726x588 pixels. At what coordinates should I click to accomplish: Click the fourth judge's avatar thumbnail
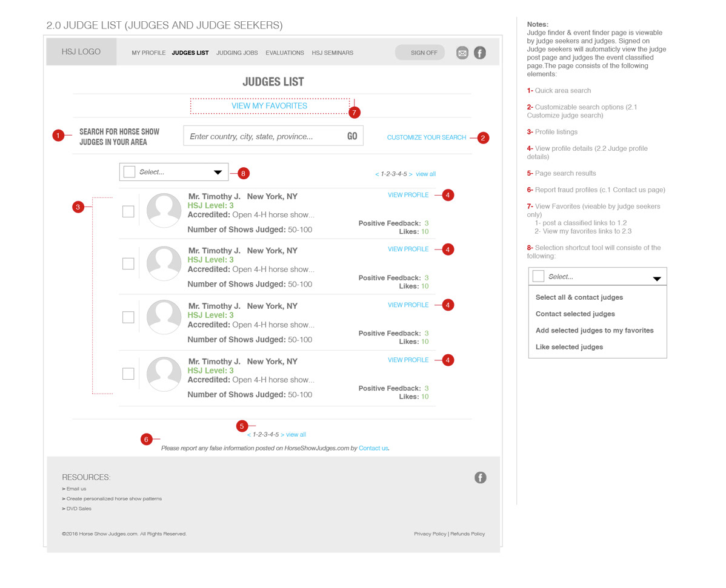[x=164, y=374]
